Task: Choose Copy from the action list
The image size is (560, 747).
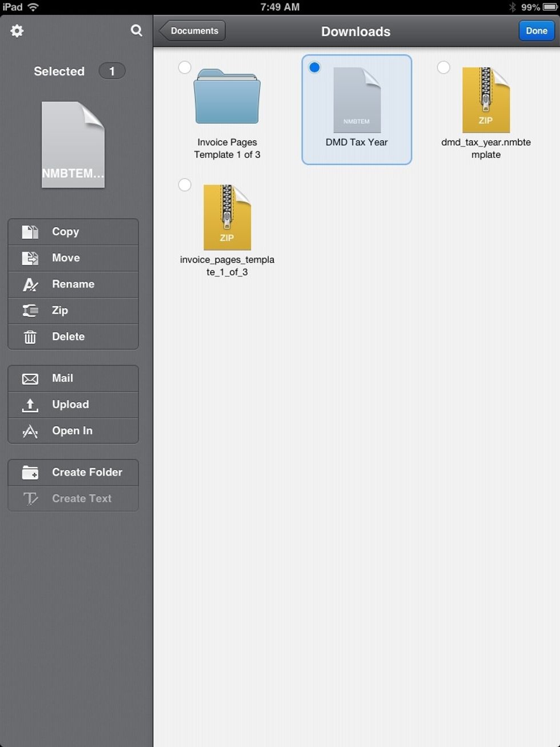Action: (73, 231)
